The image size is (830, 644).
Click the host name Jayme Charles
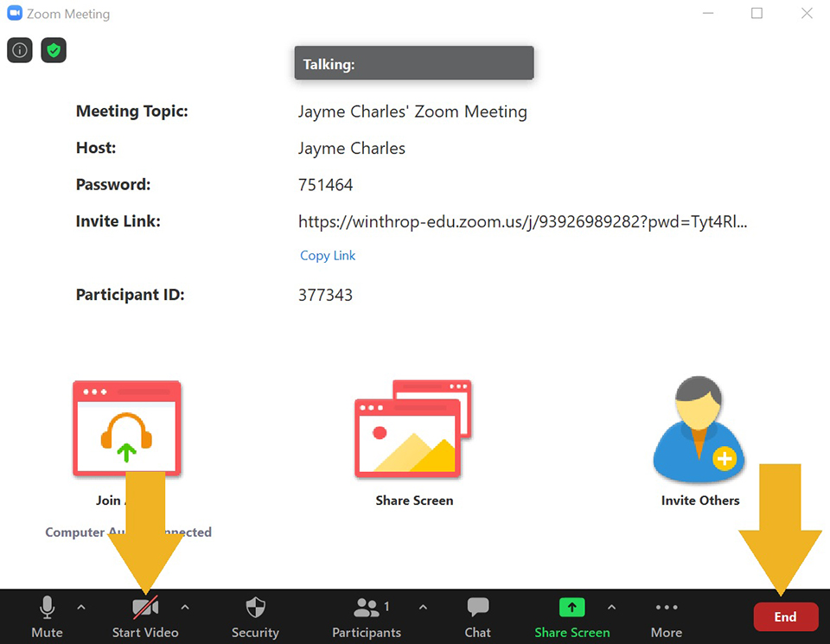pos(352,148)
